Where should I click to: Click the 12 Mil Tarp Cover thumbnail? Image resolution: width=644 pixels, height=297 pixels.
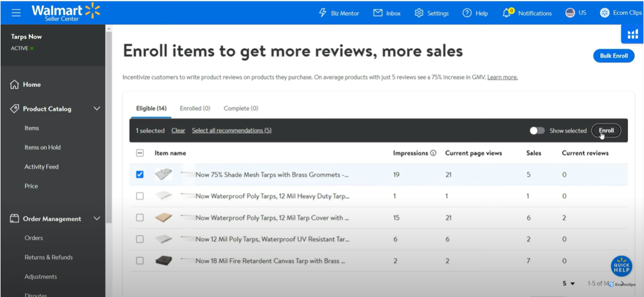click(164, 218)
